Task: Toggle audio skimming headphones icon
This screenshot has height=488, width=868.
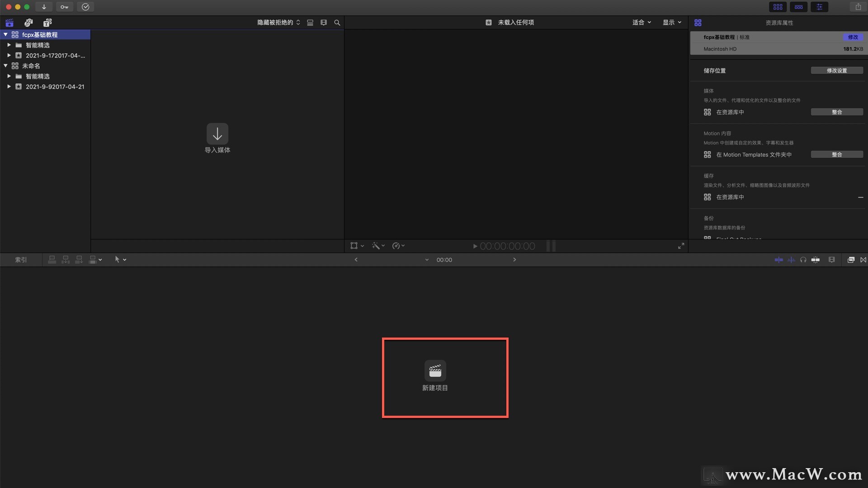Action: (x=803, y=260)
